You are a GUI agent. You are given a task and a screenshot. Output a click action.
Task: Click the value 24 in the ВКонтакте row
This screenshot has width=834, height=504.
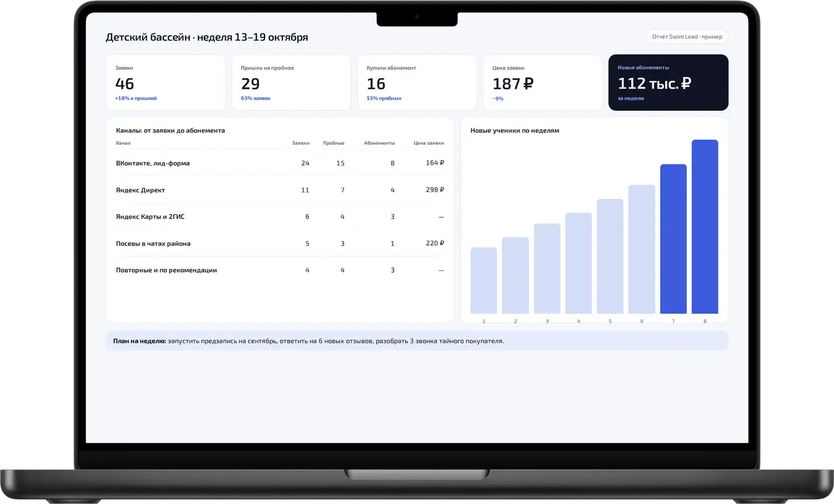(305, 163)
